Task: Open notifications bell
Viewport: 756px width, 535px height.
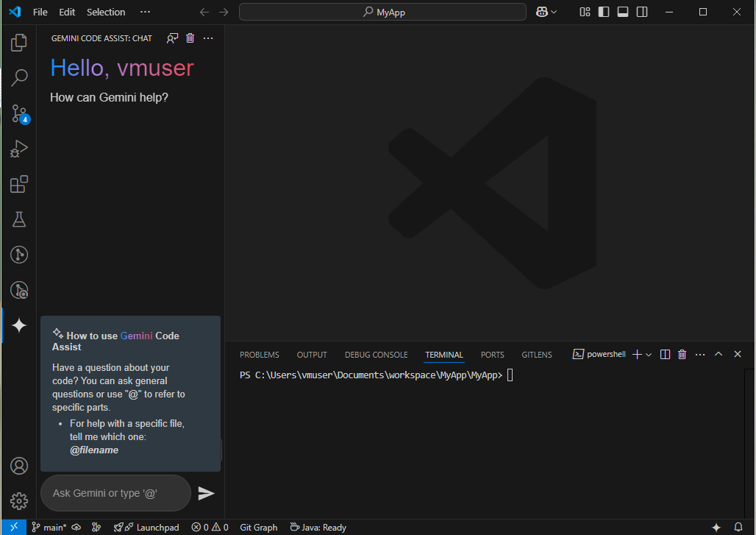Action: pyautogui.click(x=738, y=528)
